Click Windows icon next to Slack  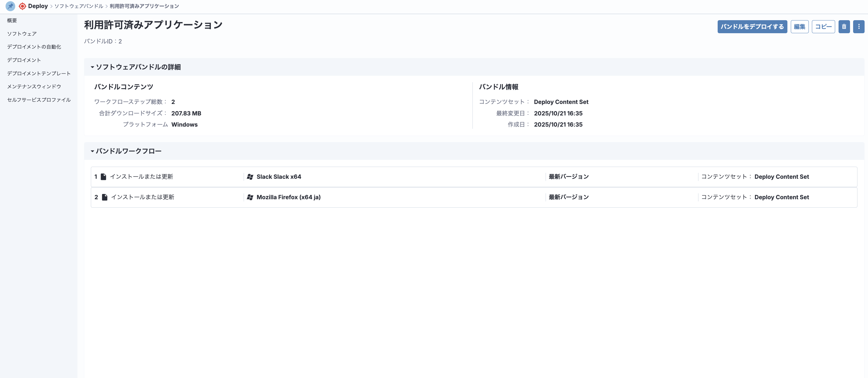[x=250, y=177]
